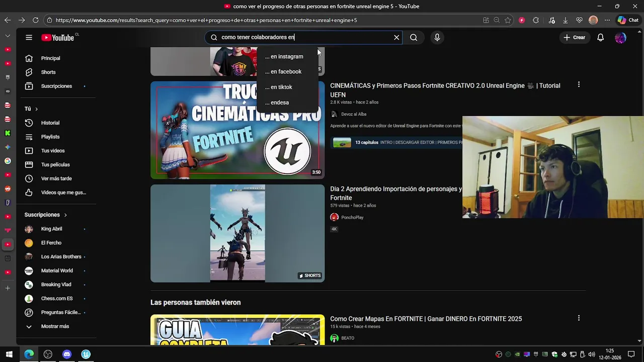Run the search with the magnifier button
This screenshot has width=644, height=362.
pos(414,37)
